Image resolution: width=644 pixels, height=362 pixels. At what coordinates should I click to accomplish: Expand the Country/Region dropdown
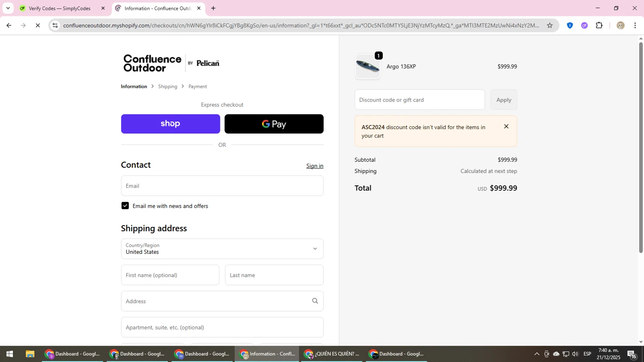click(222, 249)
